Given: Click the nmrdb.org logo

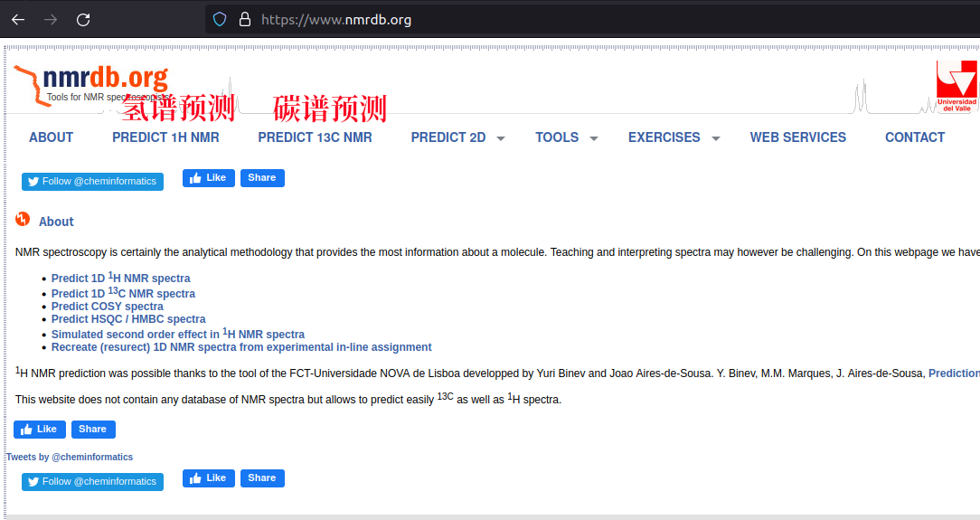Looking at the screenshot, I should pyautogui.click(x=91, y=83).
